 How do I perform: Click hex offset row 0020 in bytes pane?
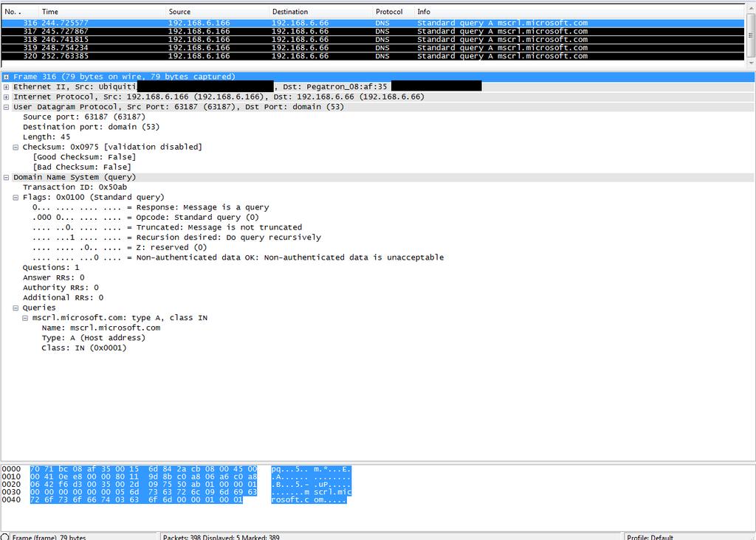click(11, 485)
